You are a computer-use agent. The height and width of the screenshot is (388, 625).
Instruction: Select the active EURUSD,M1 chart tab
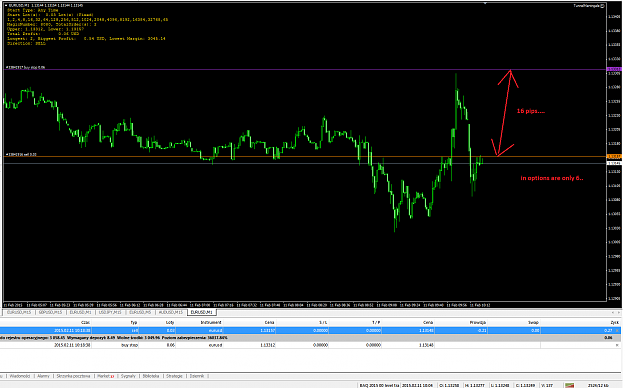click(x=201, y=312)
